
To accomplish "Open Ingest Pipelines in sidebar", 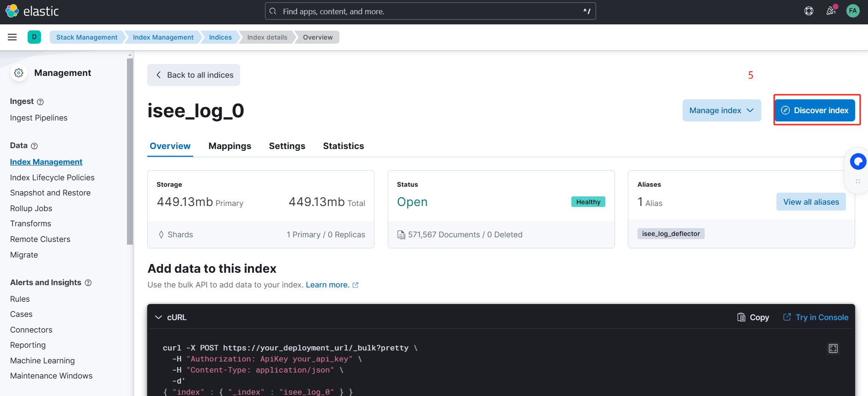I will (39, 118).
